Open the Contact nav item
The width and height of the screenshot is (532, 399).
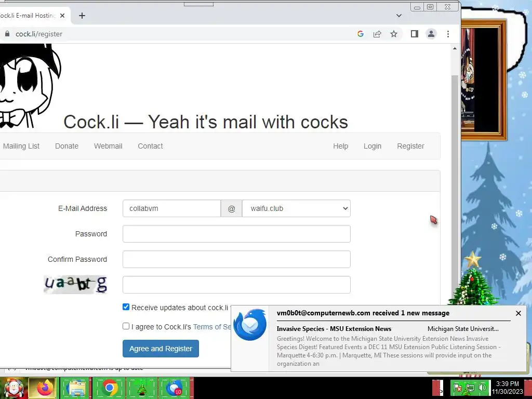point(150,146)
